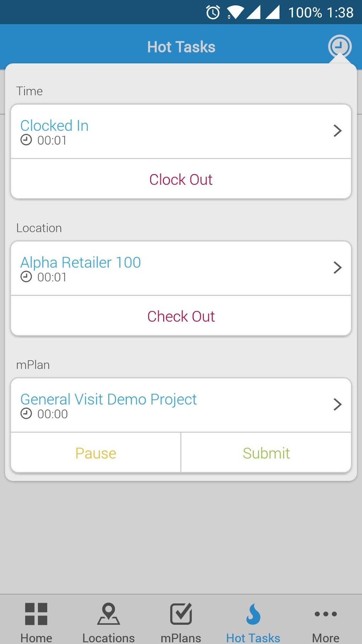Tap the Hot Tasks flame icon
Image resolution: width=362 pixels, height=644 pixels.
coord(253,614)
